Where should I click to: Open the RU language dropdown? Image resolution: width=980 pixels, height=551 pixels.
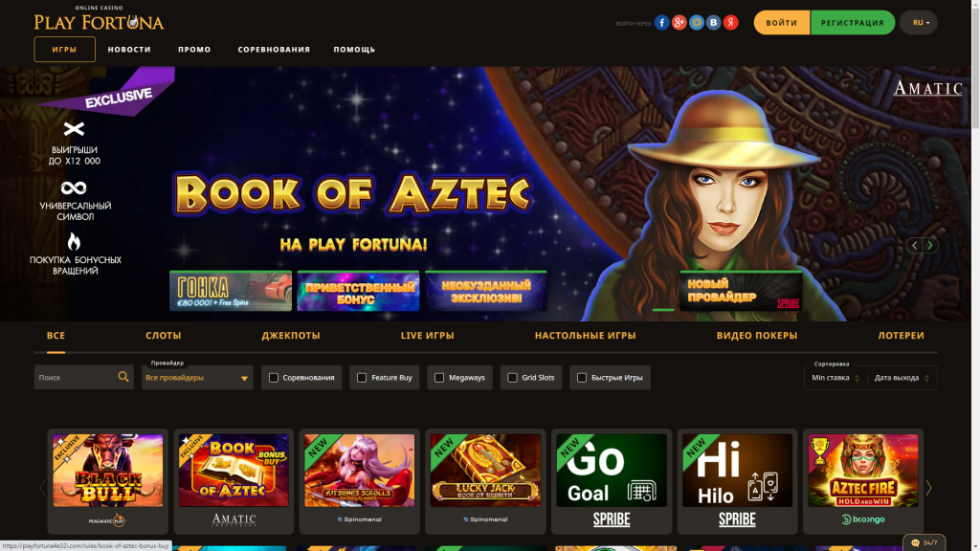919,23
